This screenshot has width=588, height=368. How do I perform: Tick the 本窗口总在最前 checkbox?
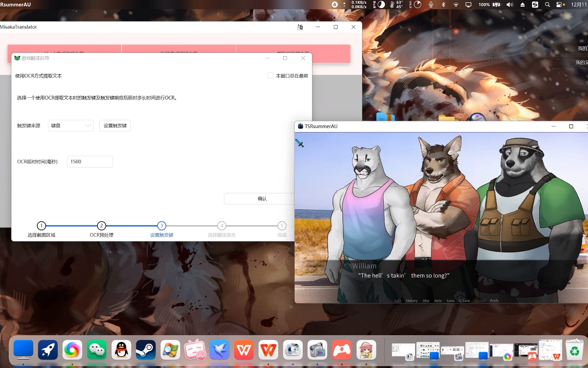point(271,76)
